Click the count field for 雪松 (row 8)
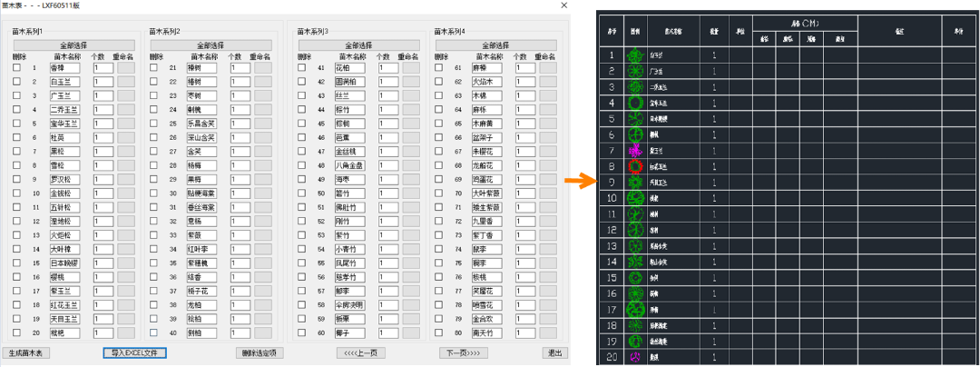 tap(103, 165)
